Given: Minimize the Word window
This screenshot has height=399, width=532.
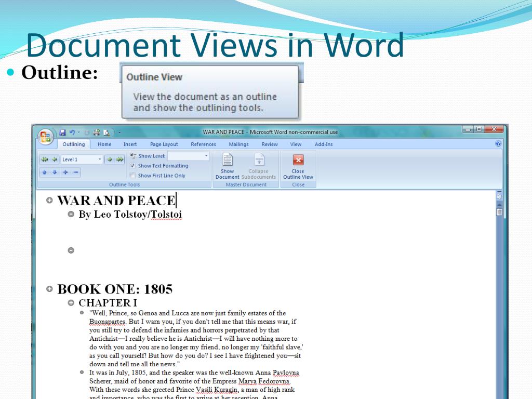Looking at the screenshot, I should pyautogui.click(x=468, y=129).
